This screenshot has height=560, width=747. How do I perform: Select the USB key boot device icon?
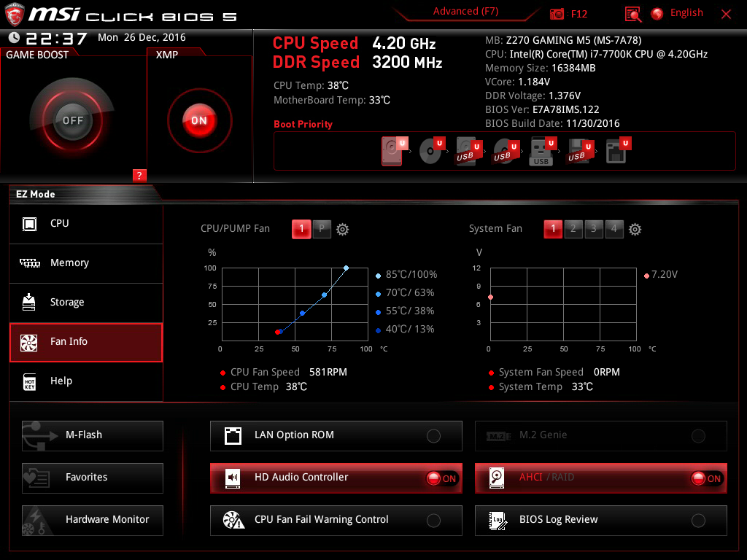543,152
